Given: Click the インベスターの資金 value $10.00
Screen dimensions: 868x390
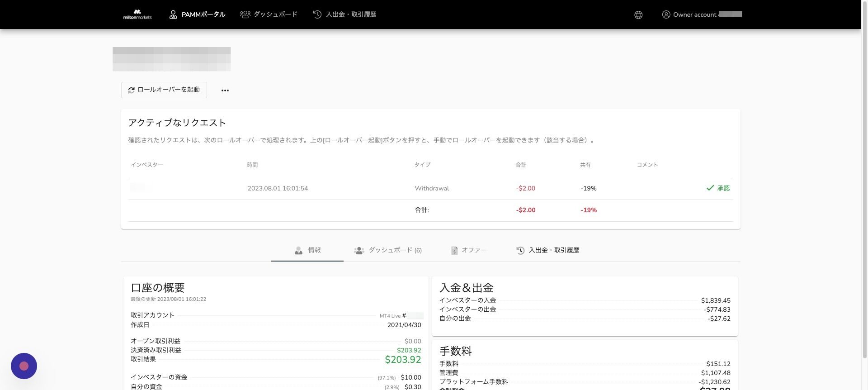Looking at the screenshot, I should tap(411, 377).
